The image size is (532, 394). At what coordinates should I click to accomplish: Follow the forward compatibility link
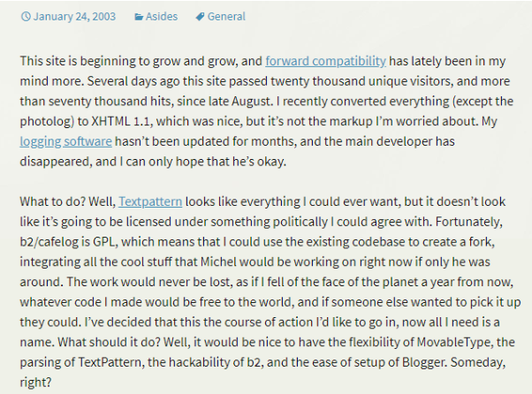coord(326,61)
